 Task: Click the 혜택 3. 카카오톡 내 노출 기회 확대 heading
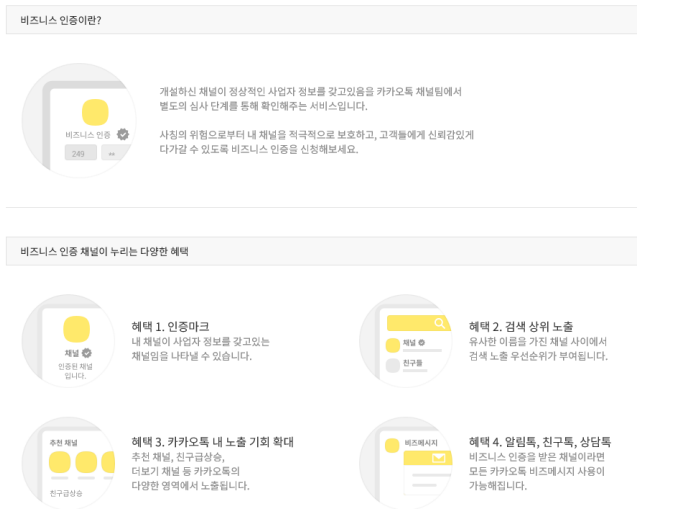click(x=212, y=442)
